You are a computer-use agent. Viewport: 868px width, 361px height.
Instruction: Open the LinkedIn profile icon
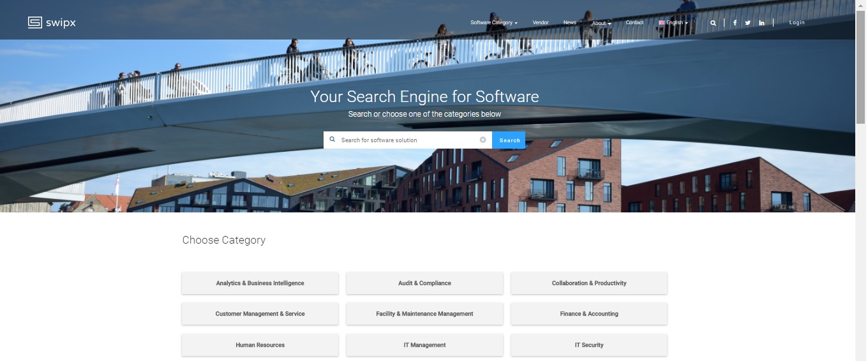coord(761,23)
